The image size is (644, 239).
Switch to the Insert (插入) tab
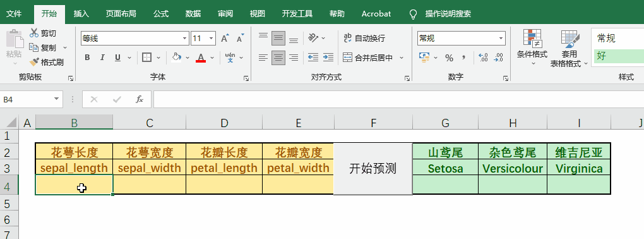81,13
